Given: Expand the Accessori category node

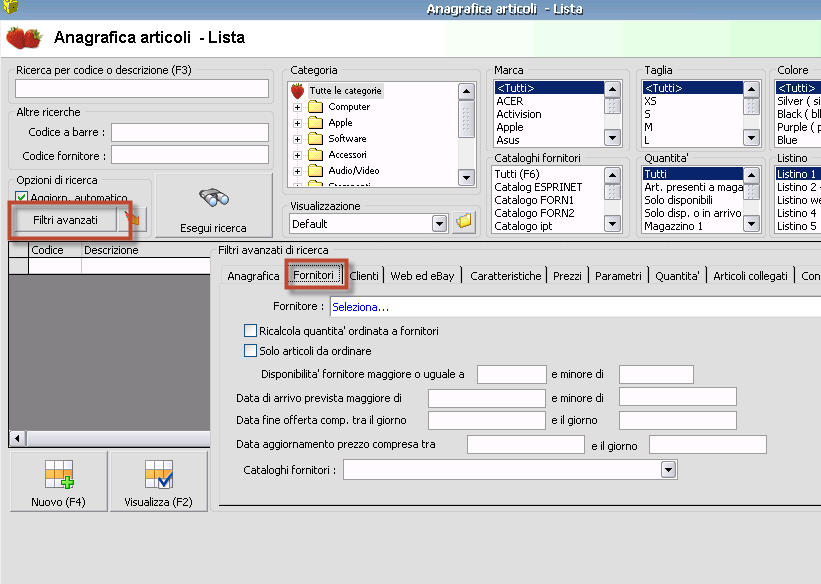Looking at the screenshot, I should pyautogui.click(x=297, y=156).
